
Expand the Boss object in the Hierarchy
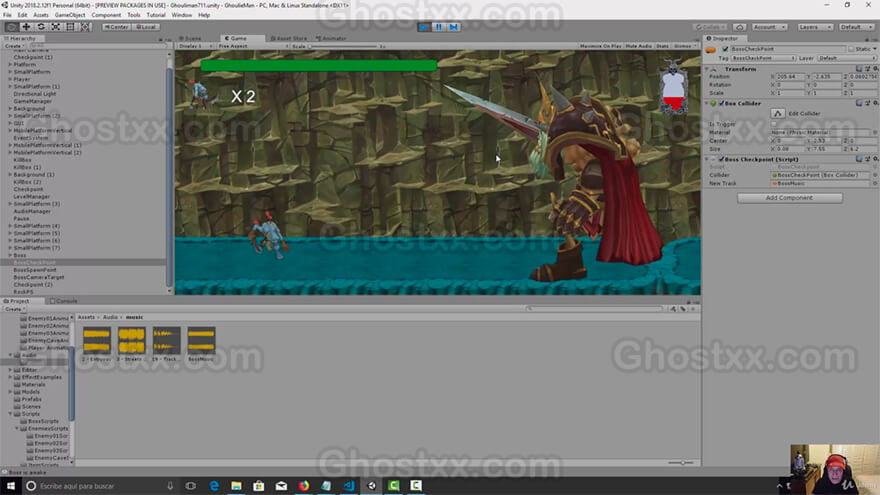(x=10, y=255)
